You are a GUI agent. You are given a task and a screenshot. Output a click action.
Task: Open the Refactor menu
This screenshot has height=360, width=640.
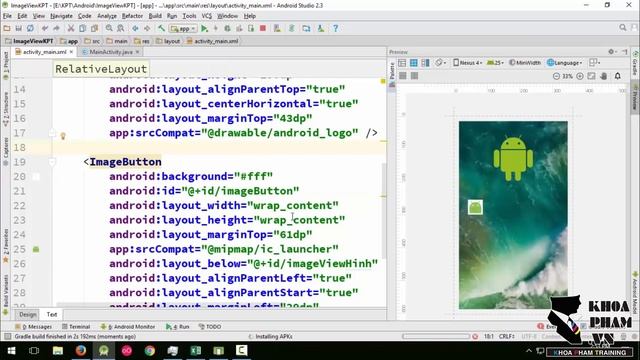(x=132, y=16)
